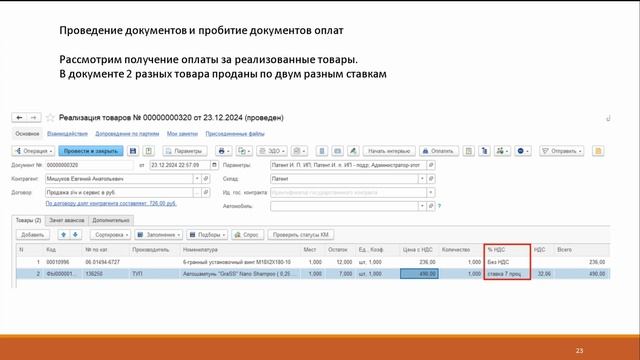640x360 pixels.
Task: Open Допроведение по партиям link
Action: pos(127,133)
